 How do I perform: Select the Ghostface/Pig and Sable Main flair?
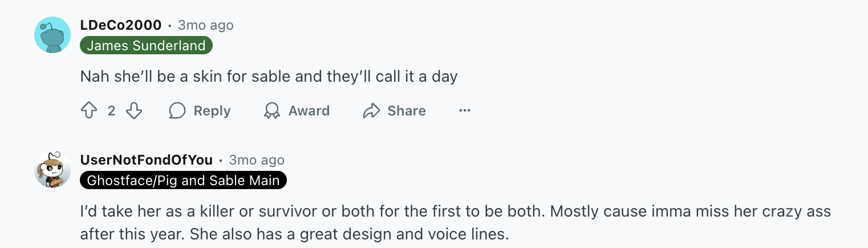tap(183, 181)
